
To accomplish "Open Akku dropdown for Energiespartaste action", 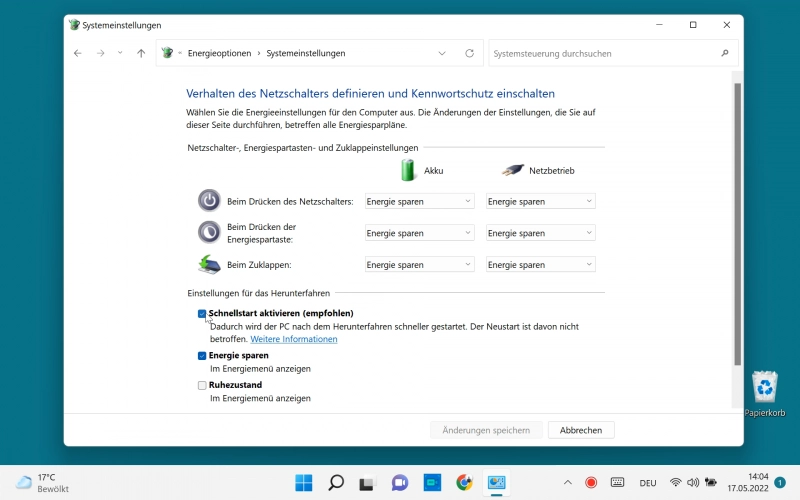I will 419,233.
